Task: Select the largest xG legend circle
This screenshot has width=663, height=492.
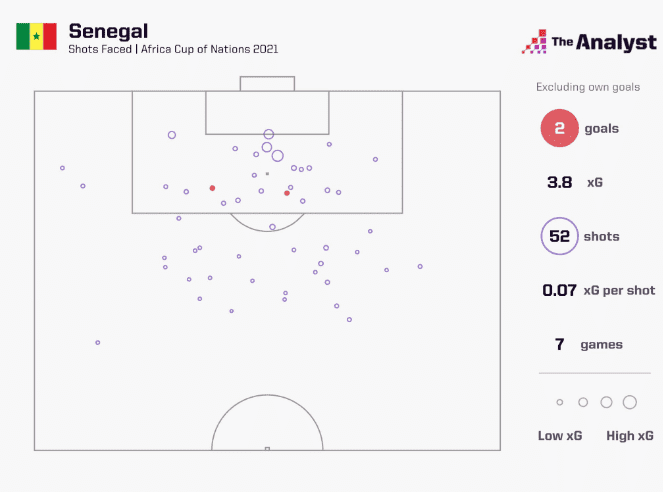Action: point(630,402)
